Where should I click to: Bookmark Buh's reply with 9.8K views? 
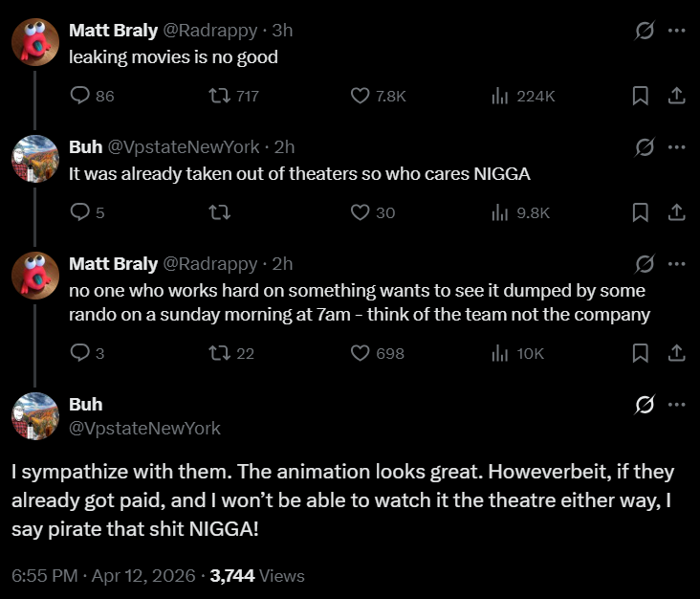(x=640, y=212)
